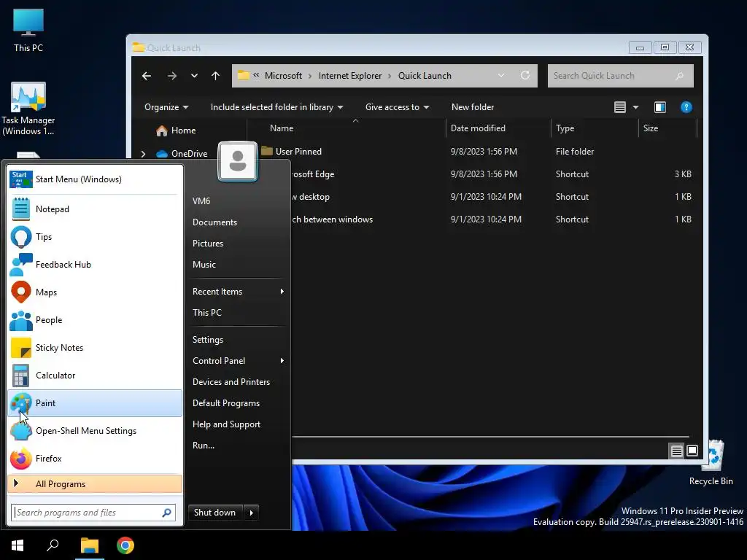Open shut down options arrow
Screen dimensions: 747x560
tap(251, 513)
